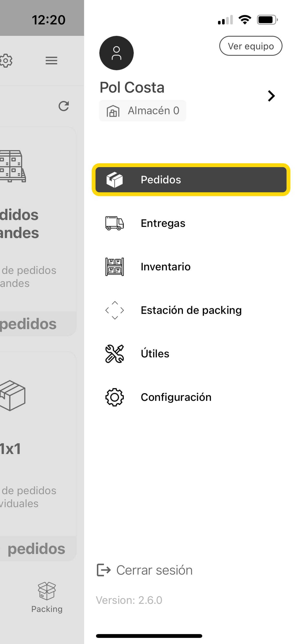Click the Entregas delivery truck icon

(x=115, y=223)
